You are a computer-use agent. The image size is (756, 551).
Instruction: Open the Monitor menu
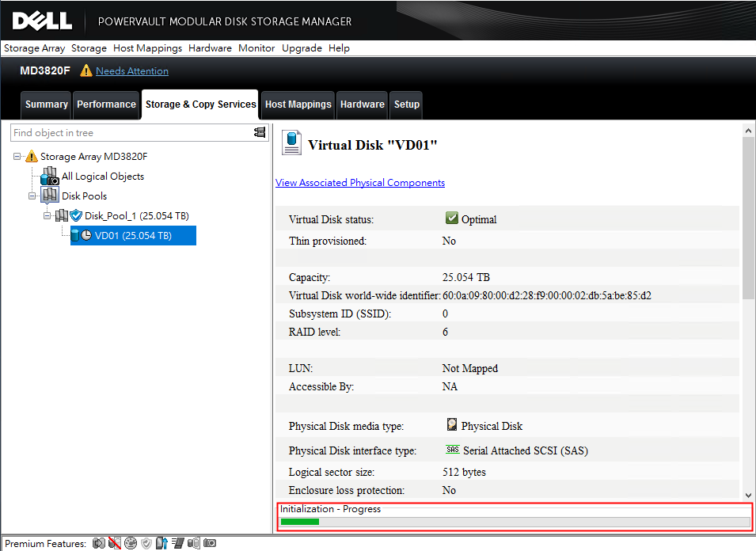pos(256,48)
